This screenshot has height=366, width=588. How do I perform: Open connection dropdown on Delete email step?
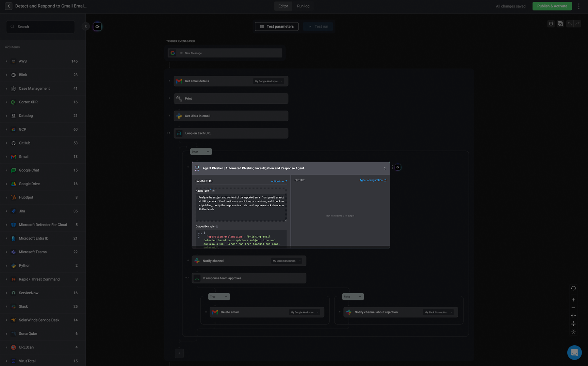(x=305, y=312)
